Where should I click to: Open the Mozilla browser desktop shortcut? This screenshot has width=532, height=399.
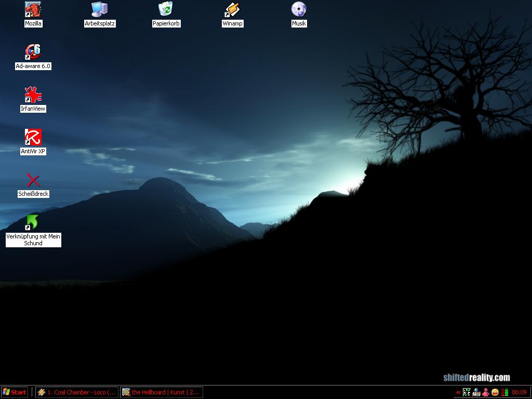pyautogui.click(x=33, y=10)
